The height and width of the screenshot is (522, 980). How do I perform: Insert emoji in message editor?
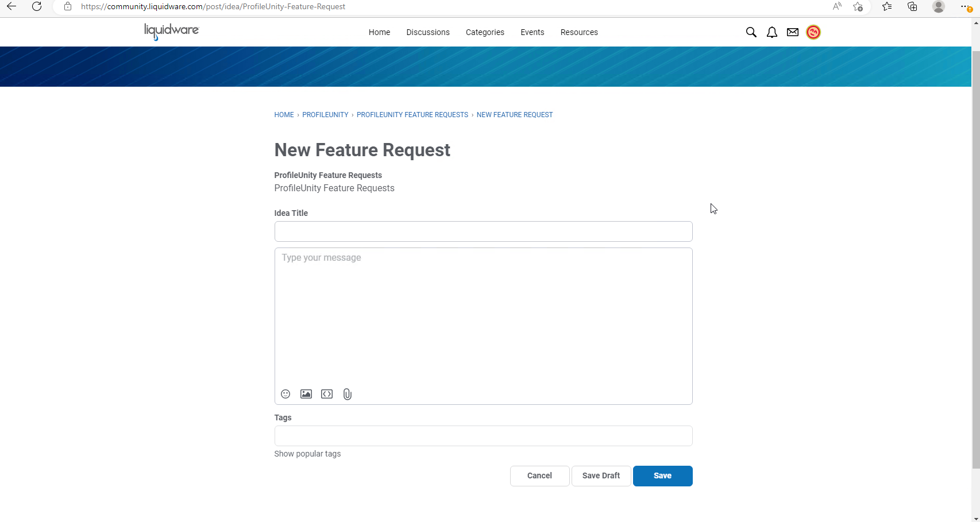pos(285,394)
